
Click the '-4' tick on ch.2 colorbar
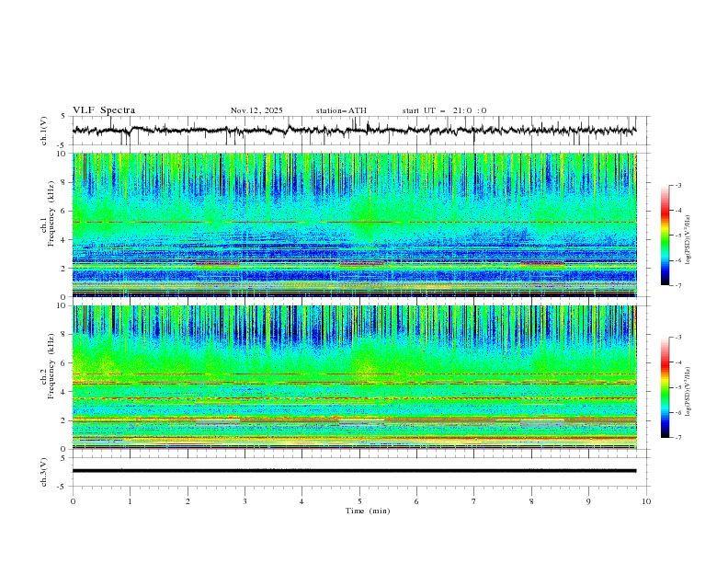tap(678, 362)
